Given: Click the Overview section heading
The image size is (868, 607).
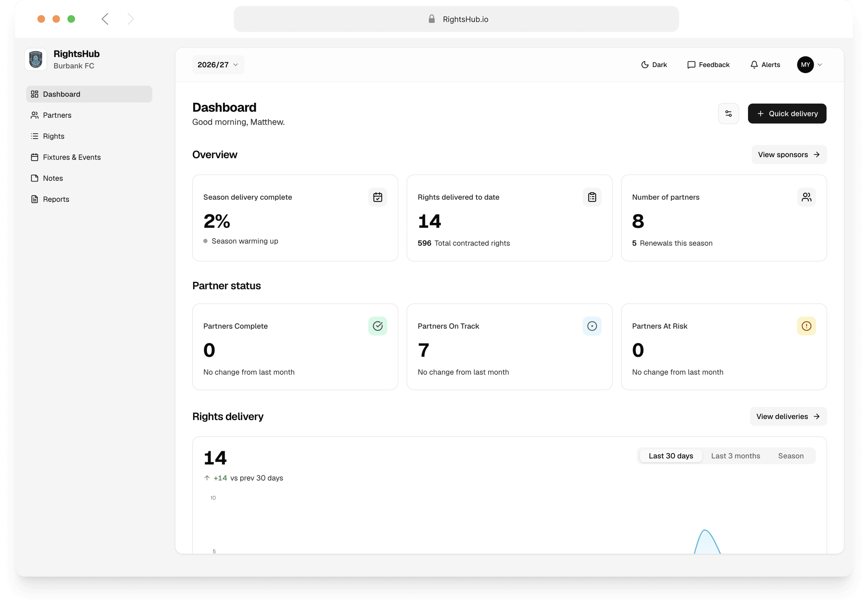Looking at the screenshot, I should click(x=214, y=155).
